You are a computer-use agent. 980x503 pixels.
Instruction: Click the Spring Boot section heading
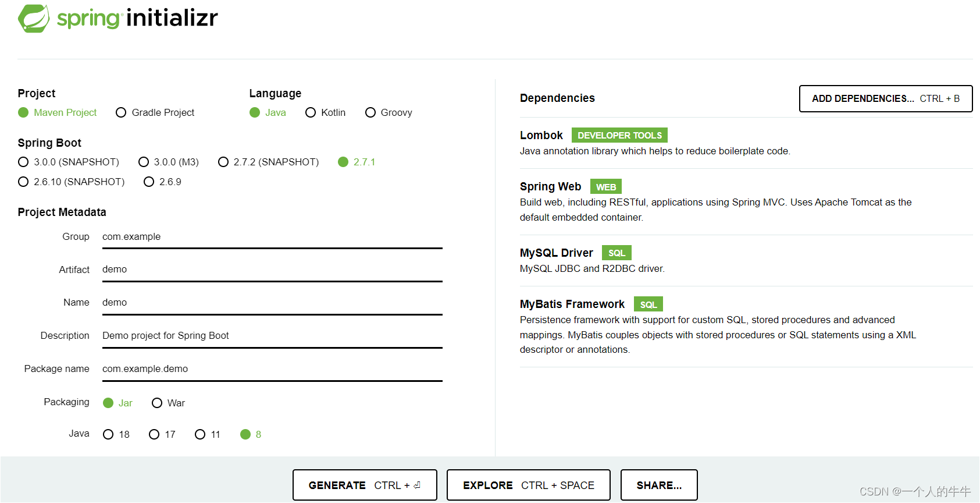[x=49, y=143]
